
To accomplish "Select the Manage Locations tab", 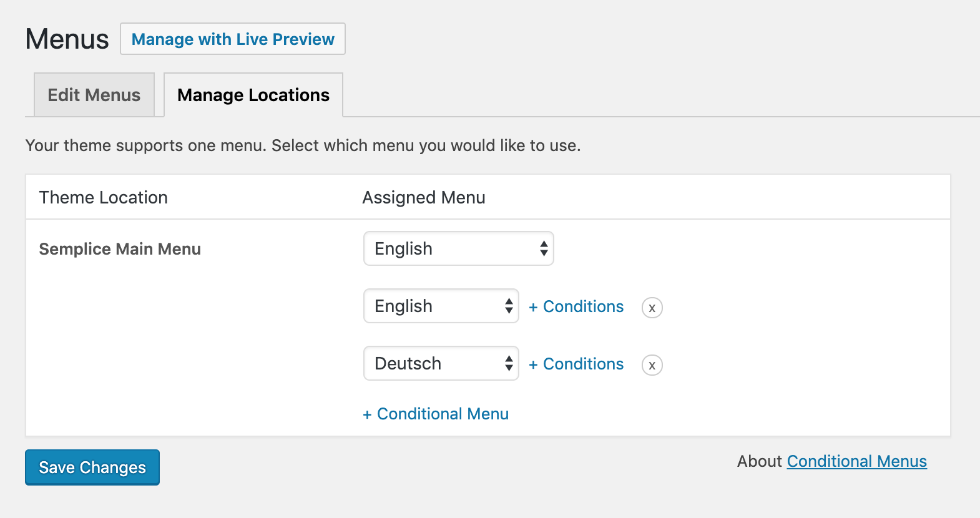I will pos(253,95).
